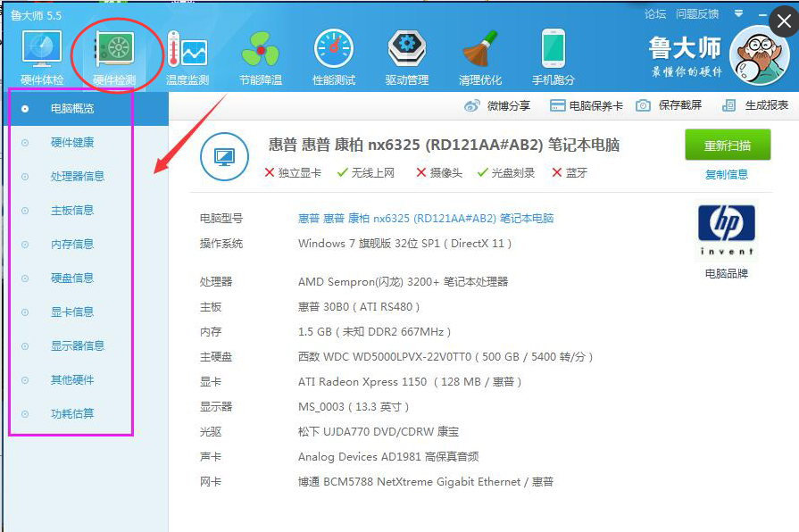Click the 光盘刻录 status indicator
The height and width of the screenshot is (532, 799).
tap(506, 173)
